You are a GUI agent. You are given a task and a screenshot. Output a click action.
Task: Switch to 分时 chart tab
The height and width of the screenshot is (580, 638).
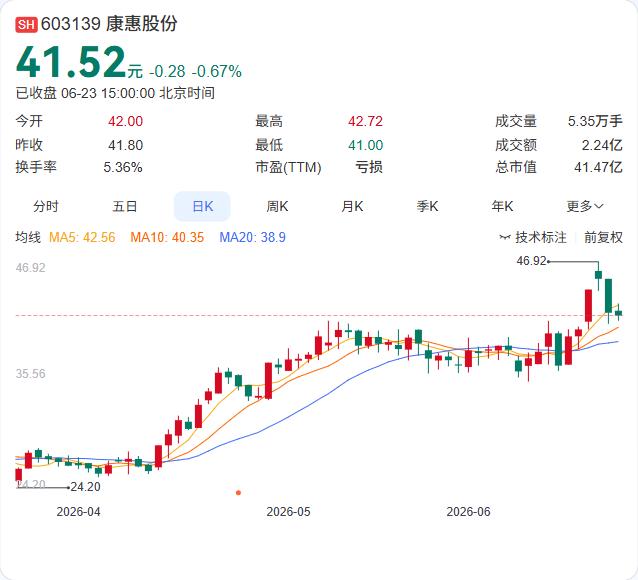tap(46, 206)
